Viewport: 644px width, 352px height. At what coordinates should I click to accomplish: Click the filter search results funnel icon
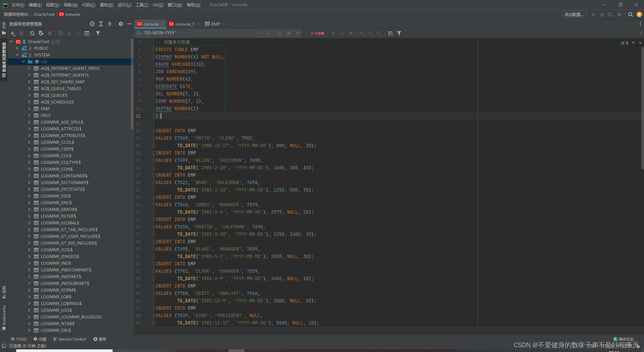coord(399,33)
